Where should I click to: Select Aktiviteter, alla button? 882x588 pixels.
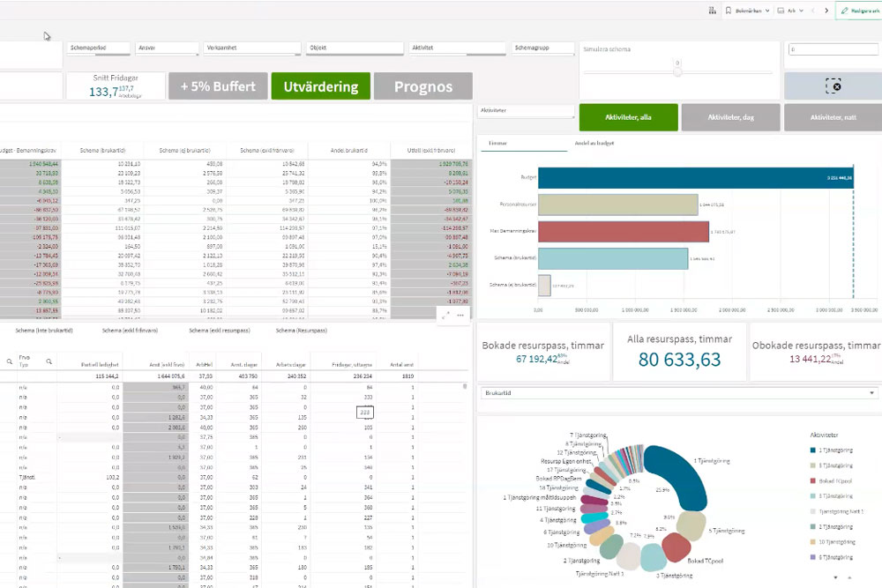pos(628,117)
